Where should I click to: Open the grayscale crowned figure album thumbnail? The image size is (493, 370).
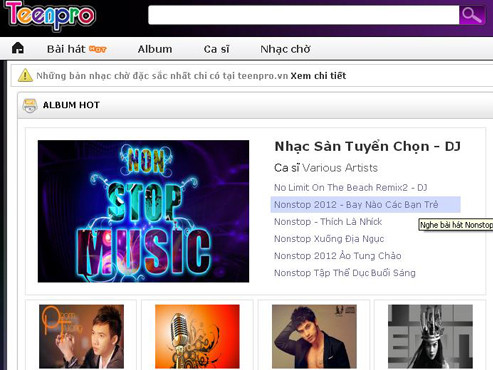[x=430, y=336]
